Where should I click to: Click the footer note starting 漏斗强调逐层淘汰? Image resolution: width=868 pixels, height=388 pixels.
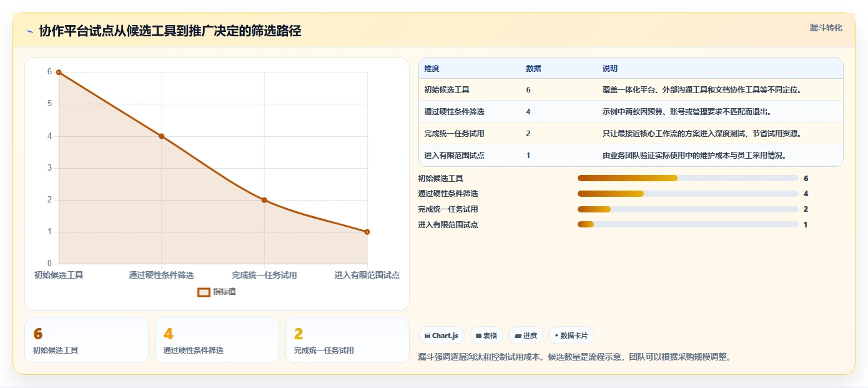575,357
